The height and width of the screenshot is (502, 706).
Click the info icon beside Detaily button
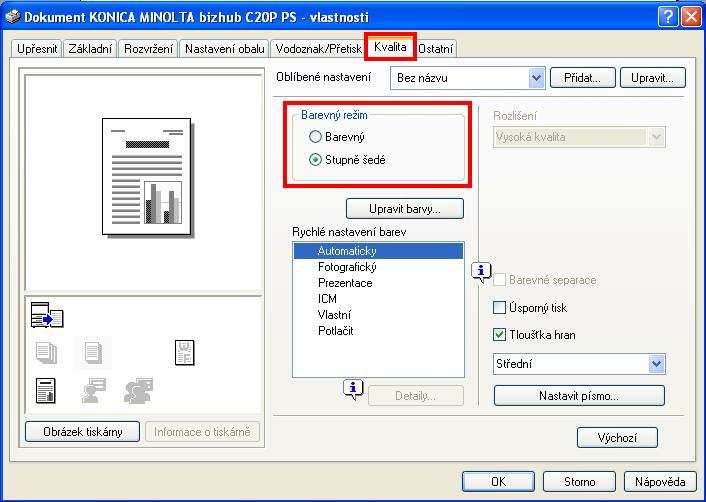(353, 389)
